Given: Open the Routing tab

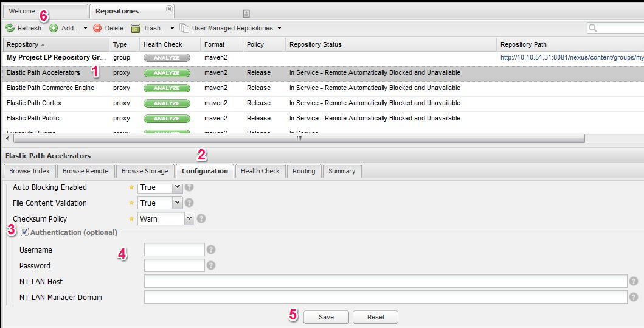Looking at the screenshot, I should tap(304, 171).
